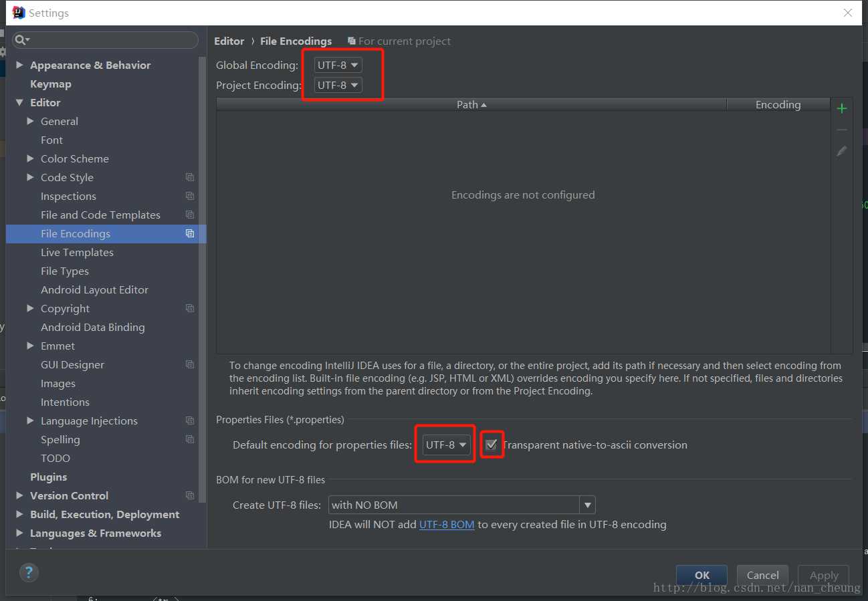Click project-level icon beside Code Style

tap(190, 177)
